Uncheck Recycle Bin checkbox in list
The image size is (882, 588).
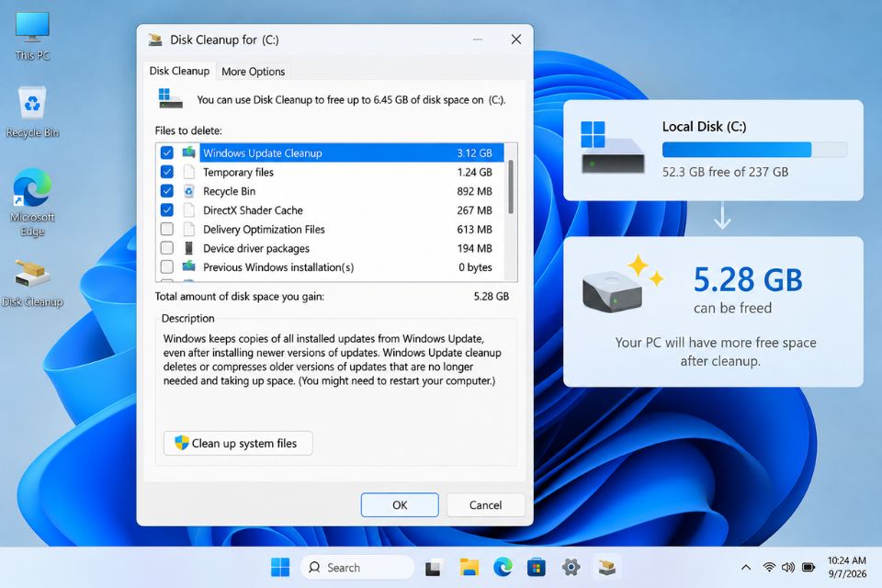click(x=167, y=191)
